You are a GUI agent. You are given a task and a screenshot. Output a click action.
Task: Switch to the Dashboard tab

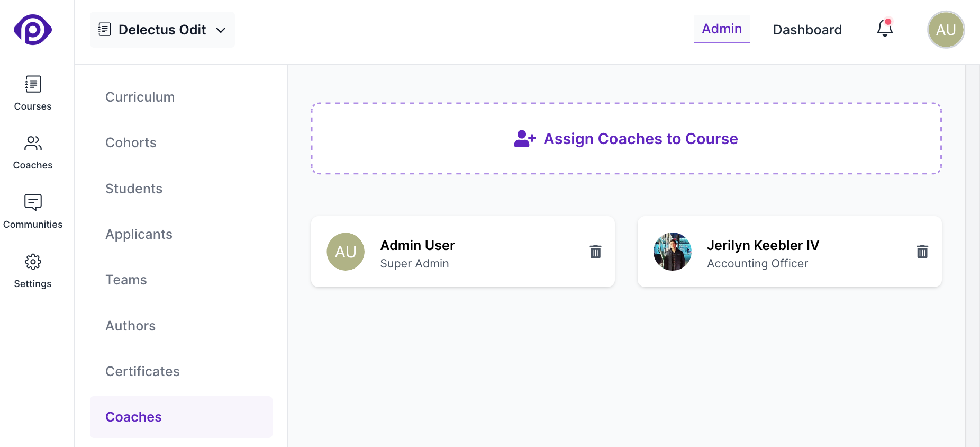coord(807,30)
